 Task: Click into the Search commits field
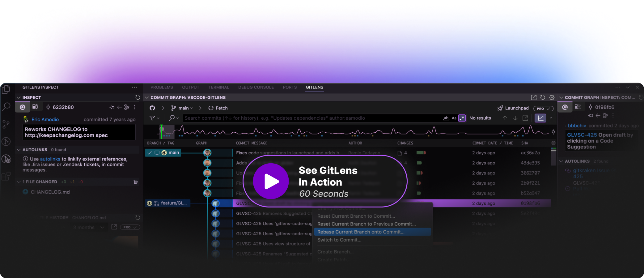(x=309, y=118)
